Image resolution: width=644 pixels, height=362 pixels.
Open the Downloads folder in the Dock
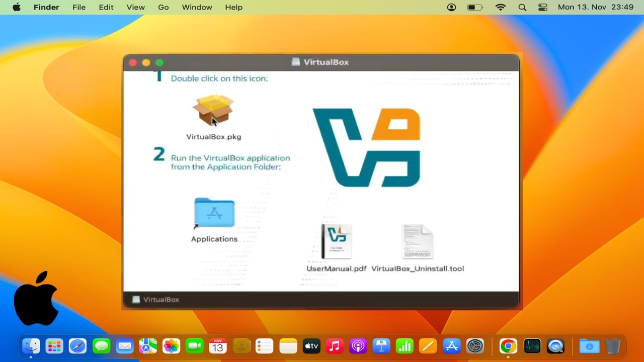point(589,346)
